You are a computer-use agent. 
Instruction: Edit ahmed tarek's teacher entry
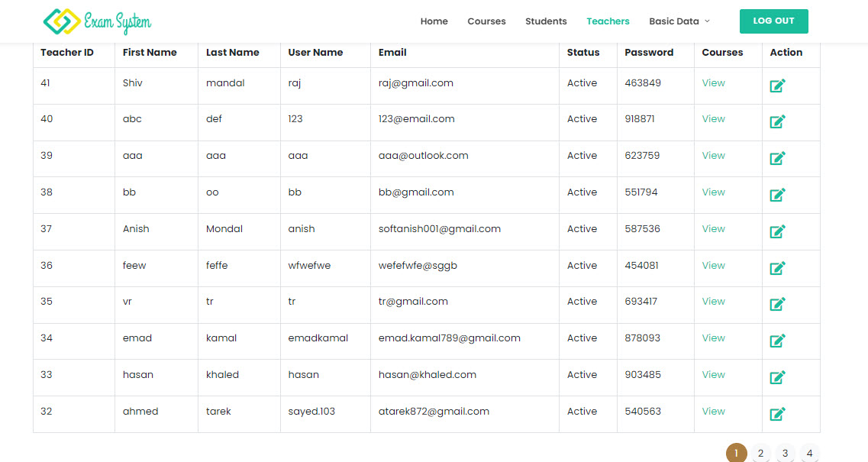tap(777, 414)
